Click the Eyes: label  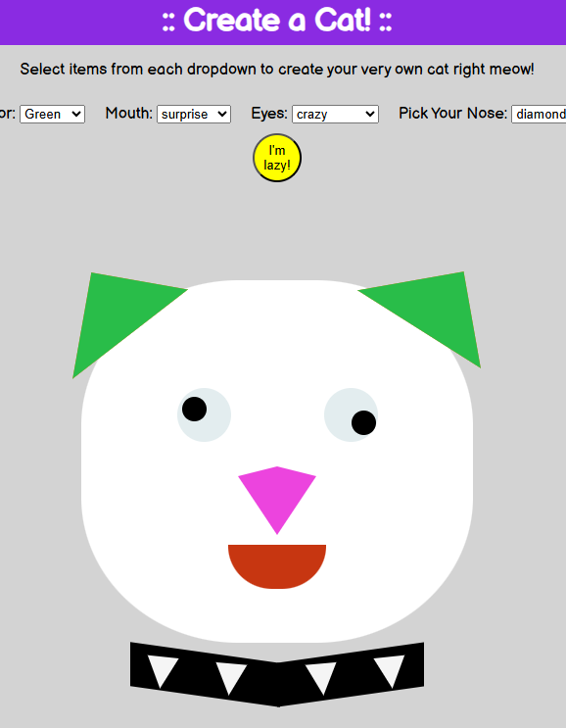269,114
